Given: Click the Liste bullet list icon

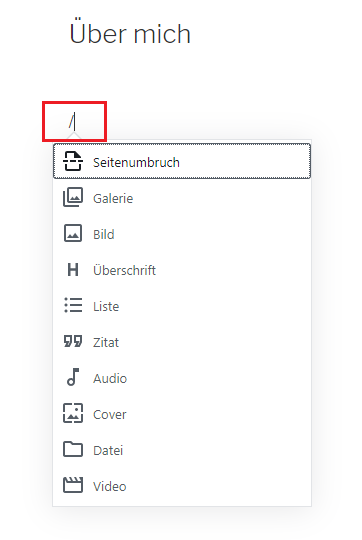Looking at the screenshot, I should pos(73,305).
